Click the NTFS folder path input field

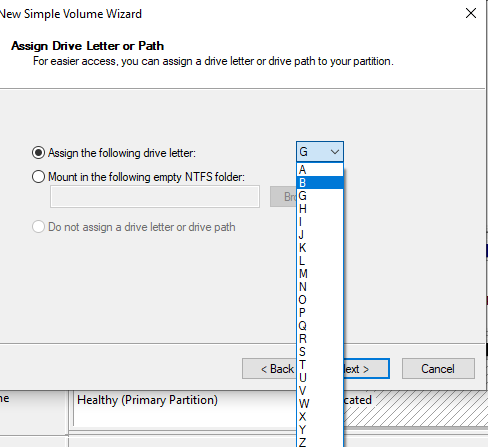(x=155, y=197)
